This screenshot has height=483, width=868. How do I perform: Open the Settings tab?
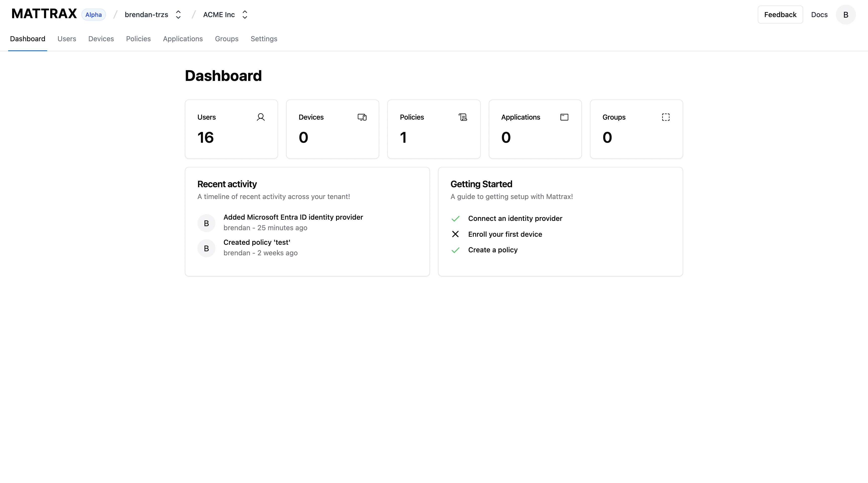[x=264, y=39]
